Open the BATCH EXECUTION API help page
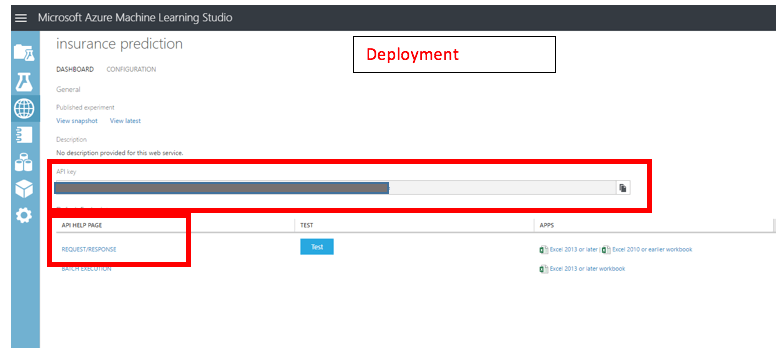The image size is (782, 361). [x=86, y=269]
